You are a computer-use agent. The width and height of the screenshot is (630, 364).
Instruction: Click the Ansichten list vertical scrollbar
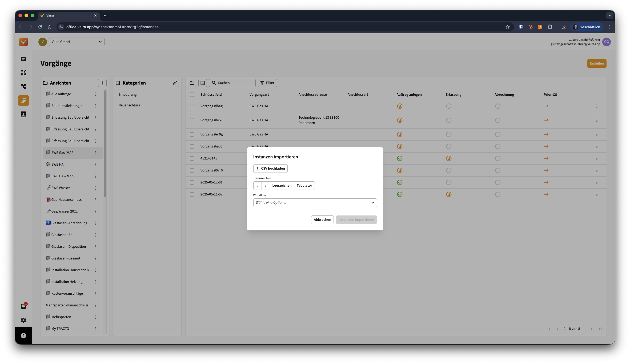coord(105,144)
